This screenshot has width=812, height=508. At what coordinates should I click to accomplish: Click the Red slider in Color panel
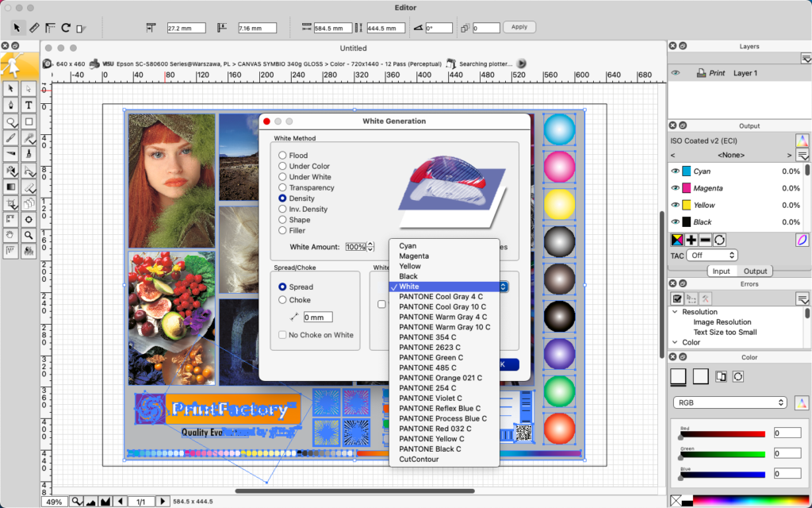pyautogui.click(x=722, y=434)
